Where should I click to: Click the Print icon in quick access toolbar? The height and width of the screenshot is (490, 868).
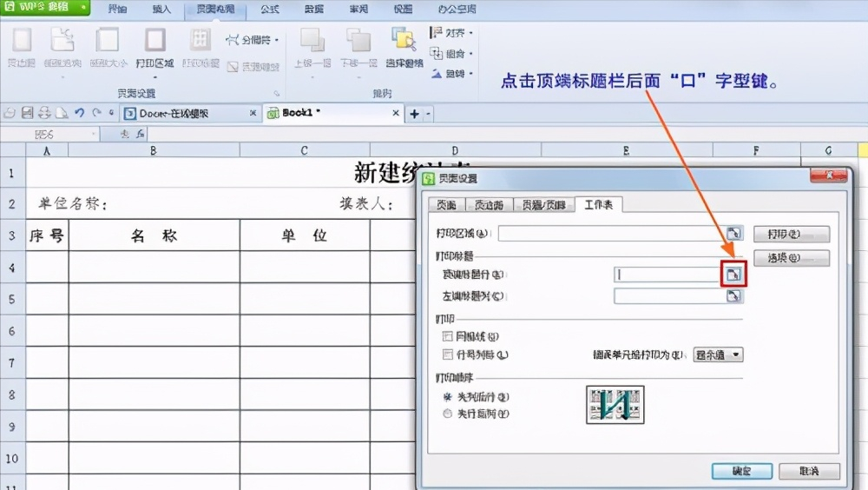pos(44,113)
